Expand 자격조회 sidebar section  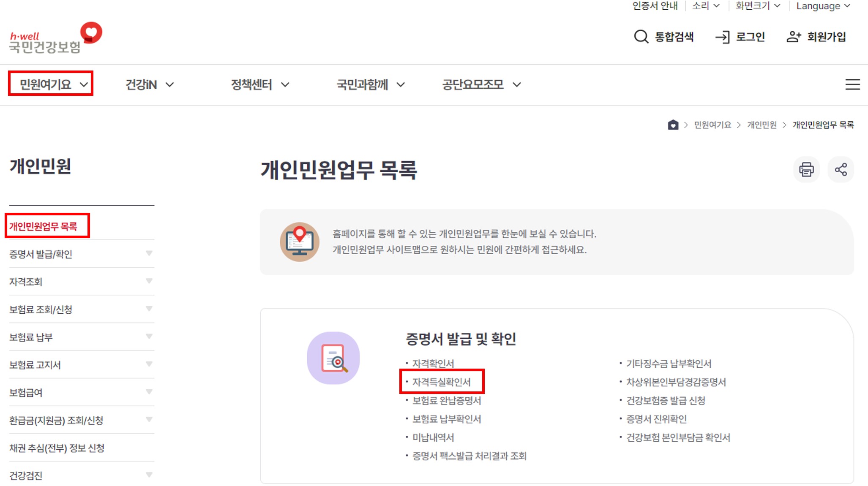(x=149, y=281)
